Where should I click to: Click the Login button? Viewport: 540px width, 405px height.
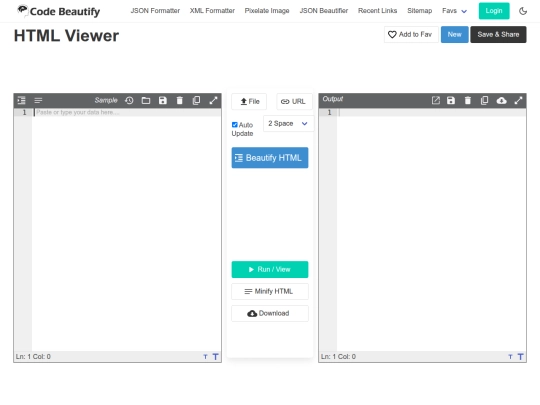[x=494, y=11]
